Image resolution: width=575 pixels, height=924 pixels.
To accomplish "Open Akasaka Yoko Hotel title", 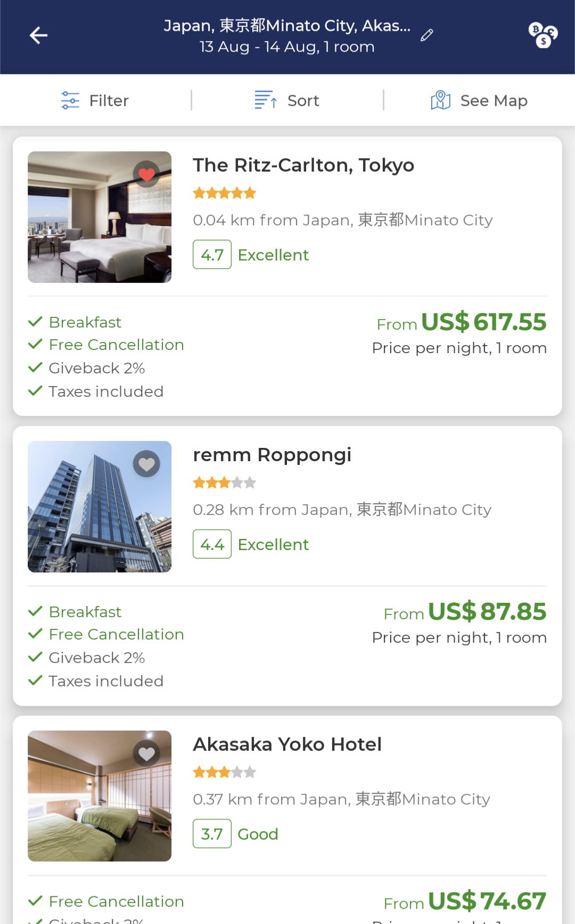I will point(287,744).
